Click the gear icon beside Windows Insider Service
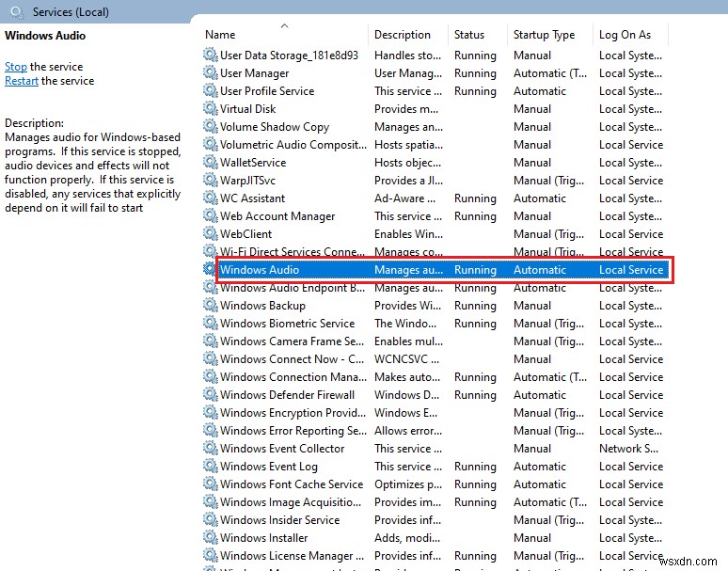This screenshot has height=571, width=728. pyautogui.click(x=211, y=519)
